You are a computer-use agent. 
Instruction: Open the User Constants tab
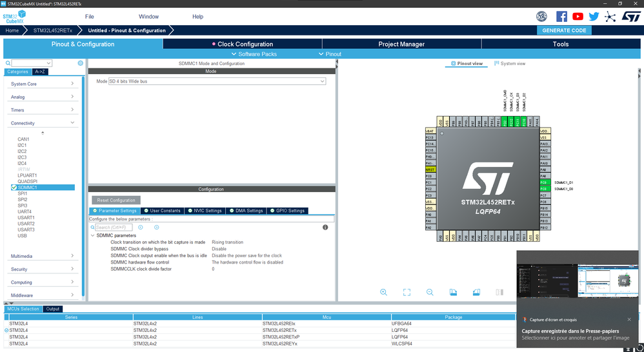[162, 210]
